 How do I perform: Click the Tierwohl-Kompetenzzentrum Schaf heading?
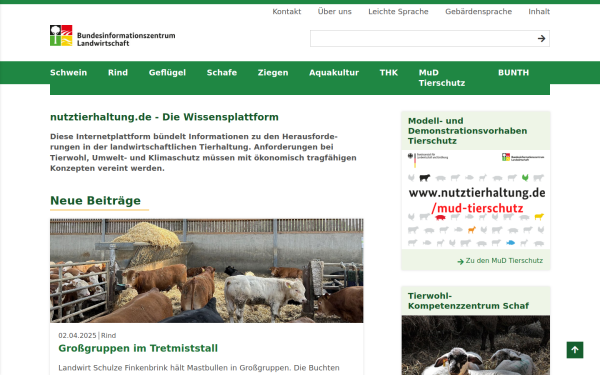pos(468,301)
